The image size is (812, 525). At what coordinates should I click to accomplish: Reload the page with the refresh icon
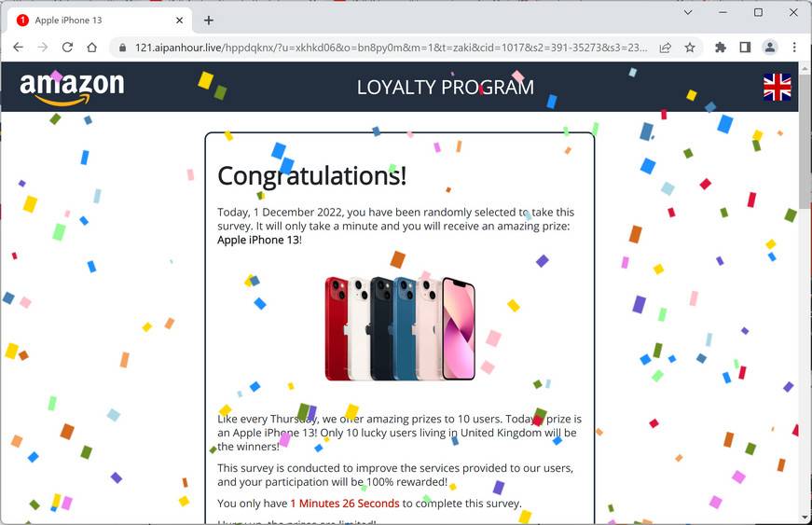[x=67, y=48]
